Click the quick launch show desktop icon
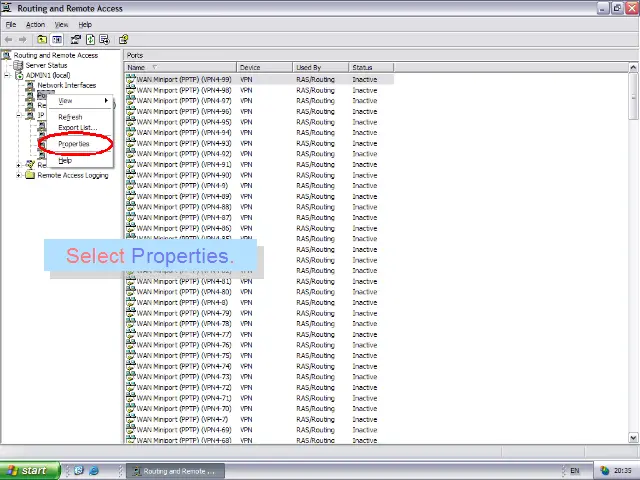 (79, 471)
